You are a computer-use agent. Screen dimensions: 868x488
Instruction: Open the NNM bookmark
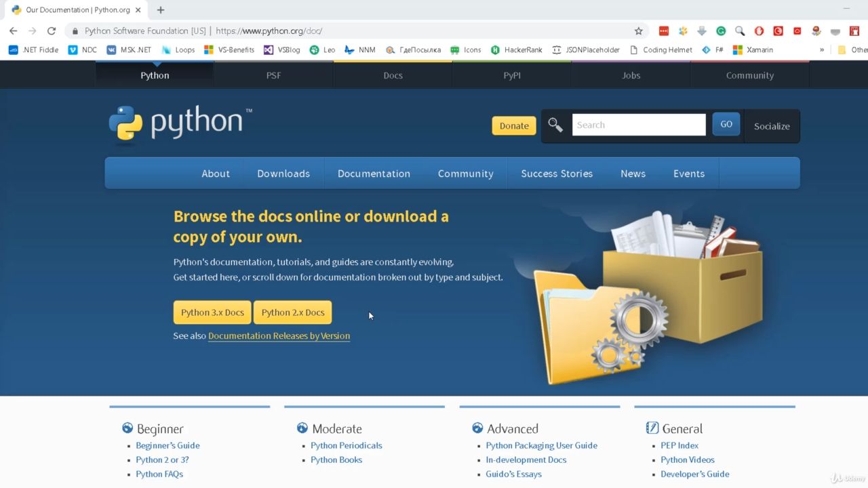click(x=359, y=49)
